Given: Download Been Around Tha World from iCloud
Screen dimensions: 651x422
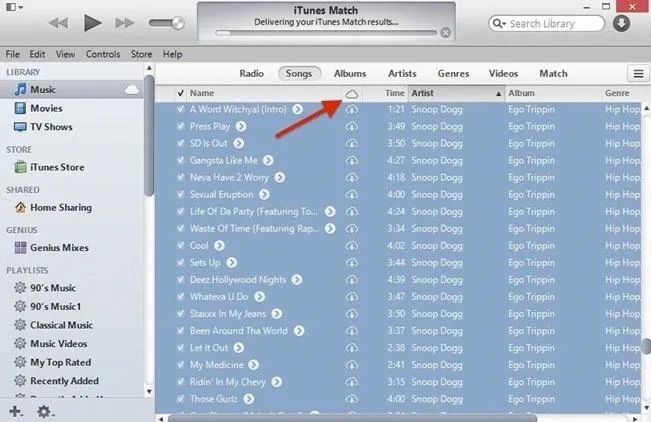Looking at the screenshot, I should coord(352,331).
